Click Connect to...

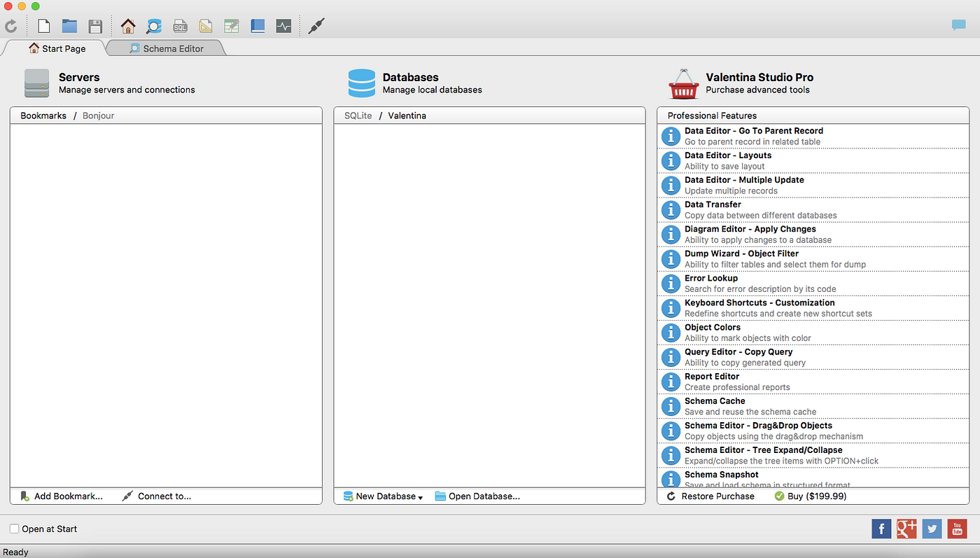click(x=156, y=496)
